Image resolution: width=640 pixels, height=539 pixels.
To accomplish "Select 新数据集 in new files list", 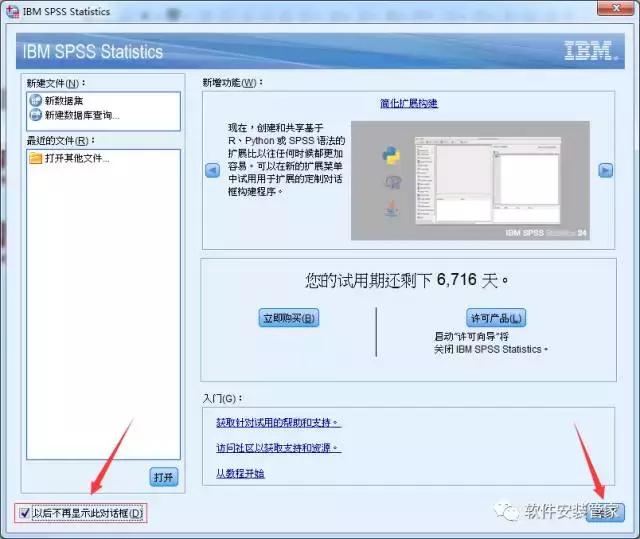I will coord(64,101).
